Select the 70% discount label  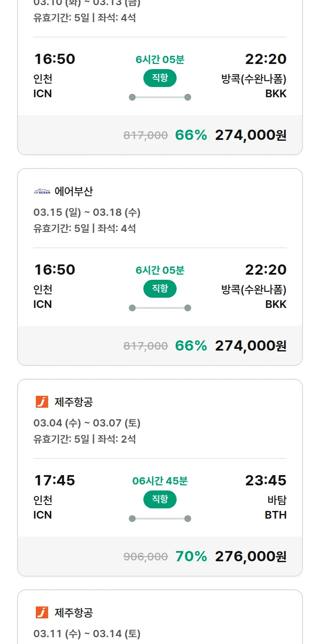click(191, 557)
